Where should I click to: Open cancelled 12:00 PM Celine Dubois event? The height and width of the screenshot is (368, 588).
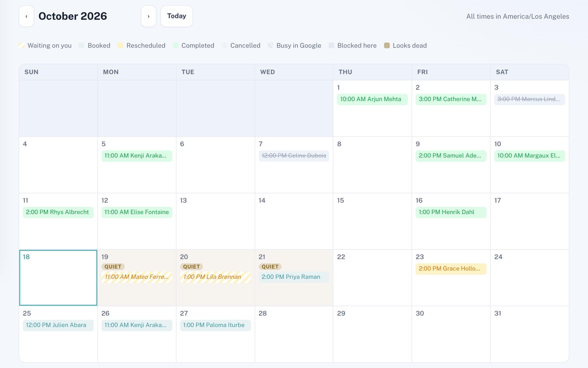(294, 156)
